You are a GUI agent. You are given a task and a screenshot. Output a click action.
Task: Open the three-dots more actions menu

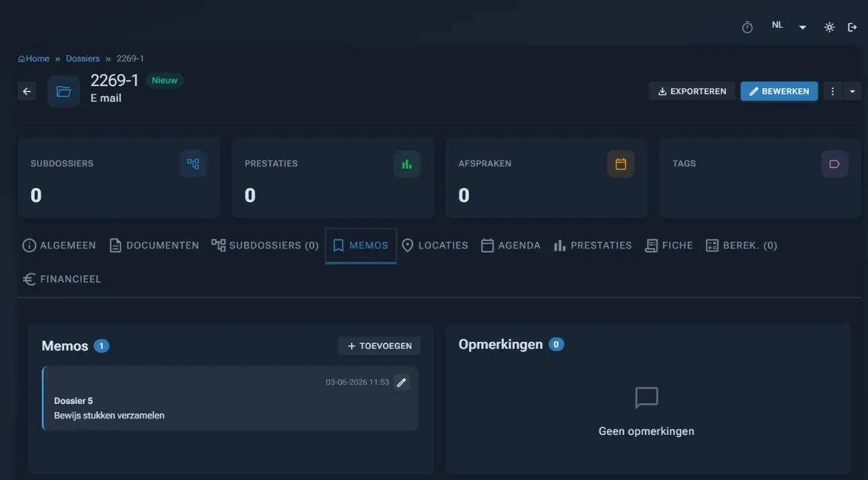[833, 92]
